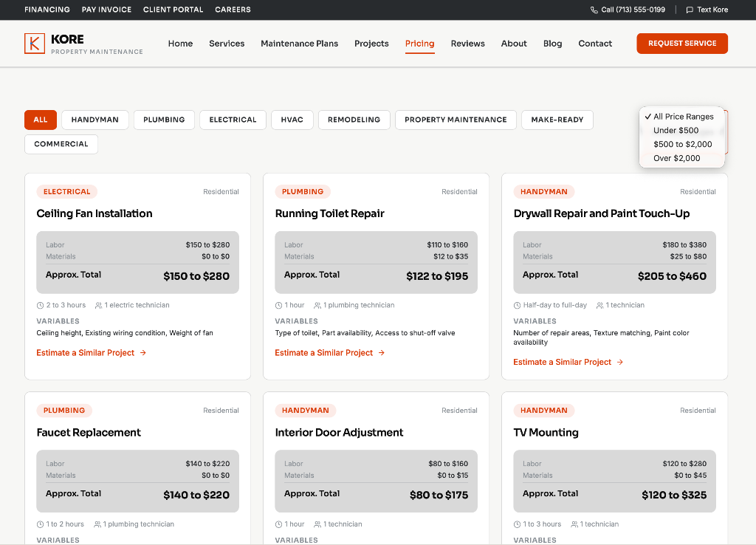Click clock icon in Interior Door Adjustment card
Image resolution: width=756 pixels, height=545 pixels.
tap(278, 524)
